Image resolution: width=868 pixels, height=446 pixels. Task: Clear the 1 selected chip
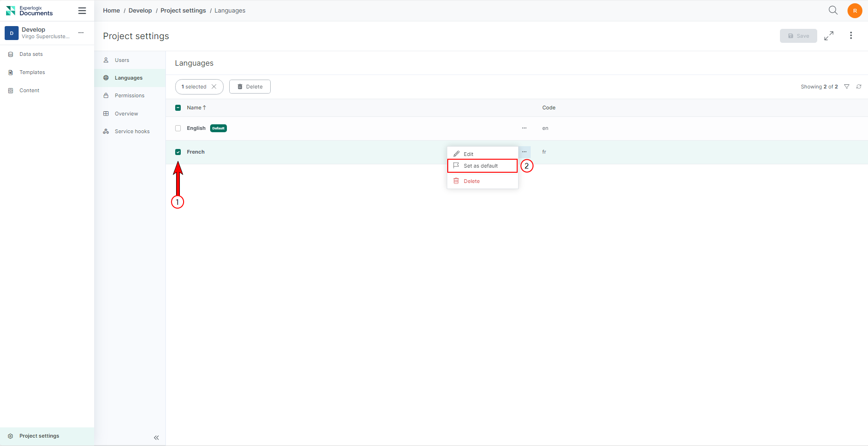click(214, 87)
